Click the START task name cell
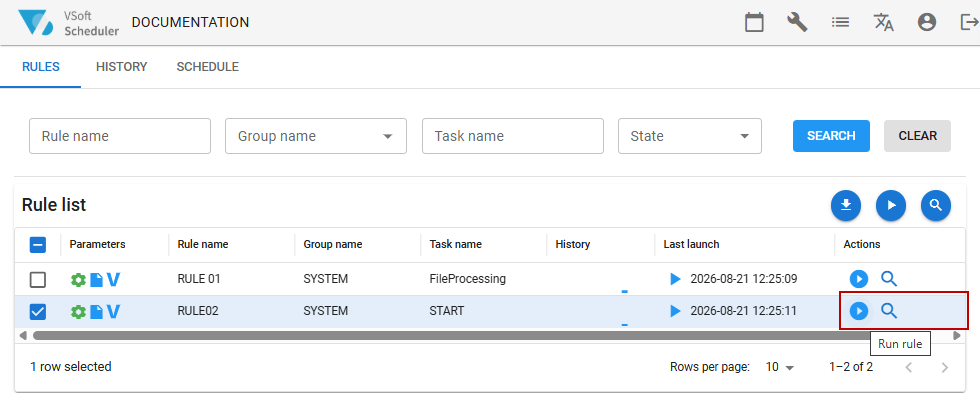 [447, 311]
